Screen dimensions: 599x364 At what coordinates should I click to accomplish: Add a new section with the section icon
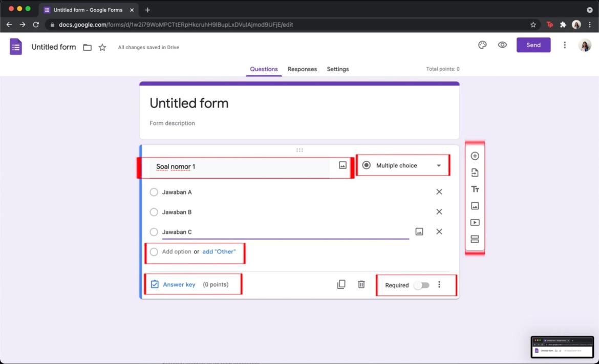(x=475, y=239)
